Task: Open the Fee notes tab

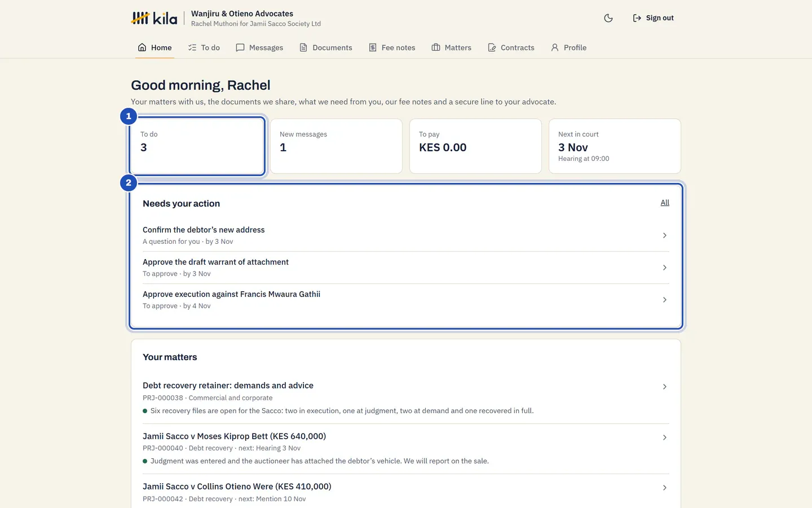Action: click(x=392, y=47)
